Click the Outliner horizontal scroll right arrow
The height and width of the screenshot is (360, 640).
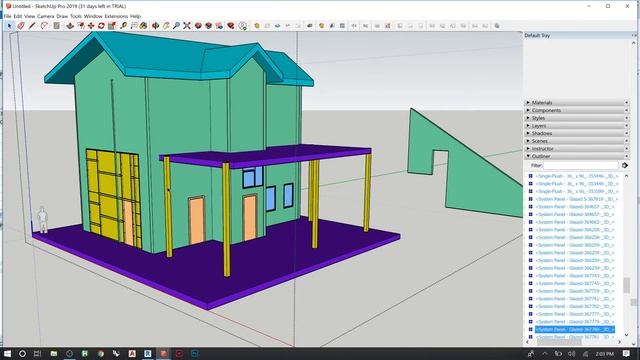click(x=619, y=342)
